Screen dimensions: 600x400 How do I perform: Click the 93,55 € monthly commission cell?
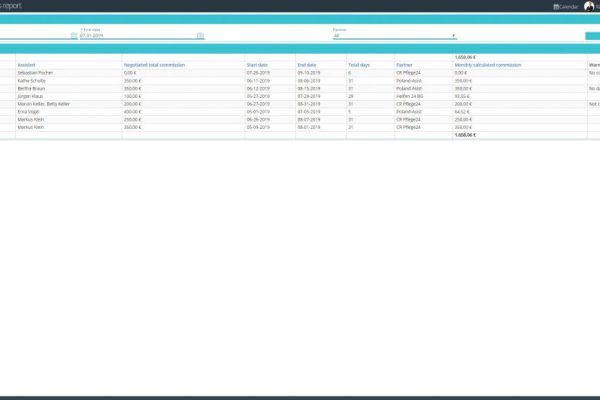pyautogui.click(x=462, y=96)
